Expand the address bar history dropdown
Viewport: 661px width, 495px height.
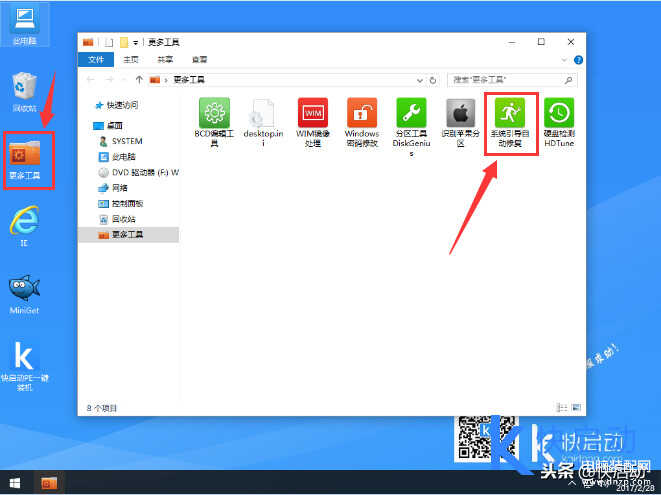pyautogui.click(x=419, y=80)
